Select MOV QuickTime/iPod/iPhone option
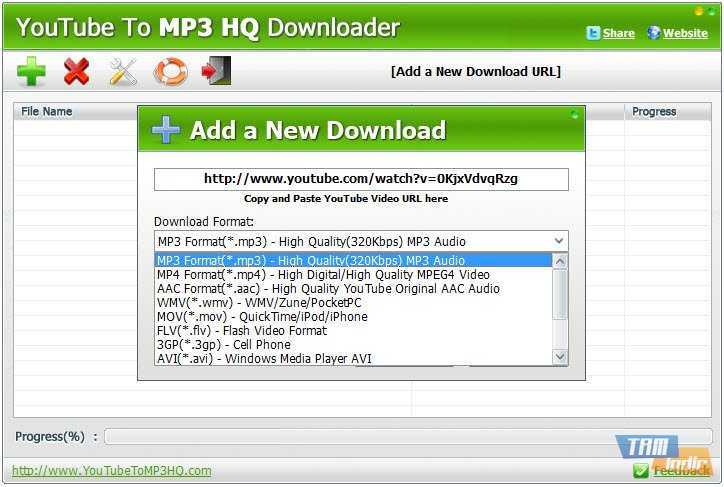724x487 pixels. pos(353,317)
